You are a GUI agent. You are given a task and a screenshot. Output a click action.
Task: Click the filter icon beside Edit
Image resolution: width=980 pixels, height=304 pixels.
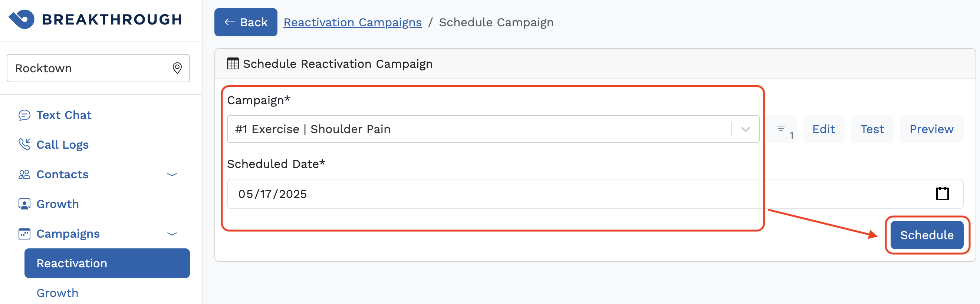[781, 129]
